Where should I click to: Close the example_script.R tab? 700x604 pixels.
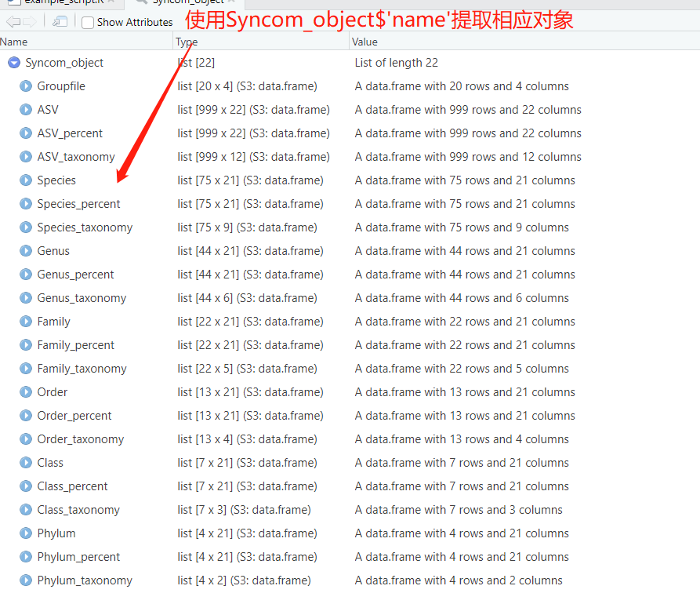pos(111,2)
